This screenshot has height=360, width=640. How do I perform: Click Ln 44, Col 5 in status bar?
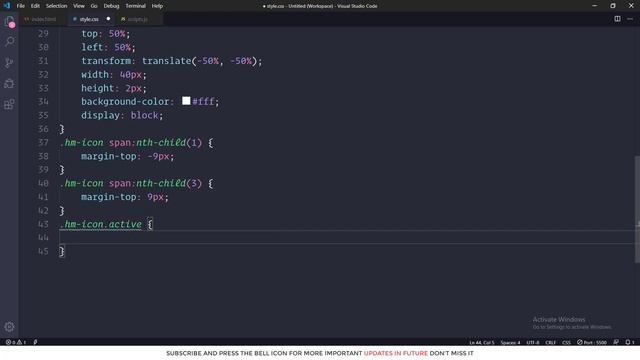(x=482, y=342)
